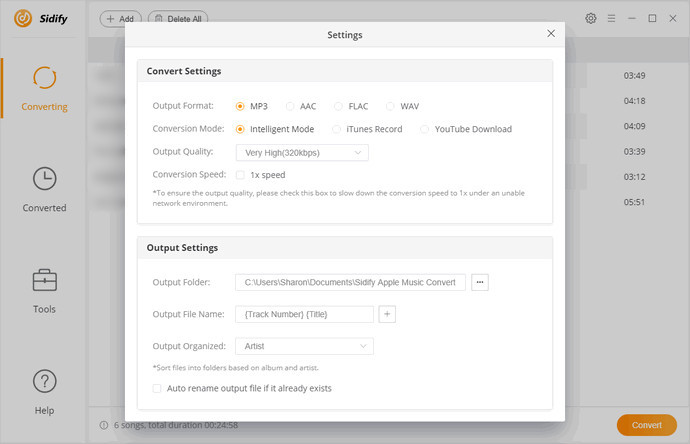Click the Convert Settings section header

pos(345,71)
